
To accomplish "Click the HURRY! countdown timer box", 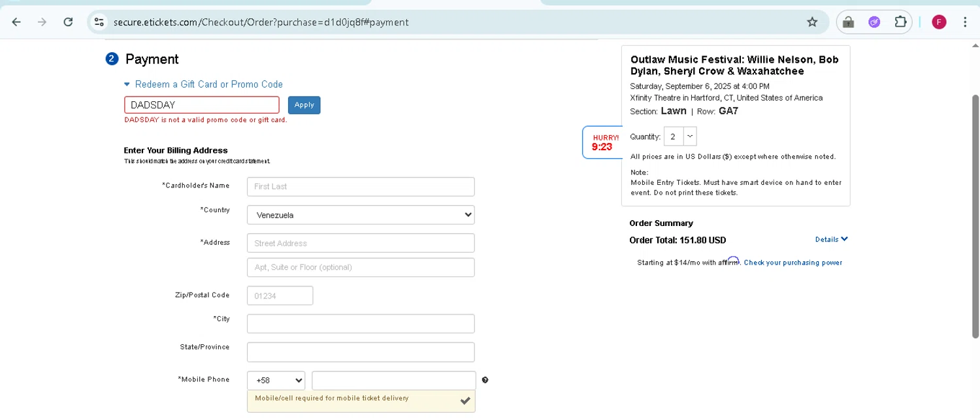I will 602,142.
